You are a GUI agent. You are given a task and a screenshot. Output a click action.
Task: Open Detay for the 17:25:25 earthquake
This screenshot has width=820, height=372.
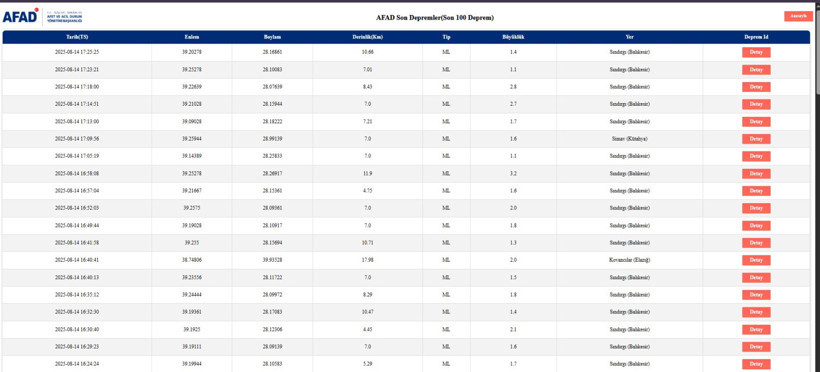coord(756,52)
